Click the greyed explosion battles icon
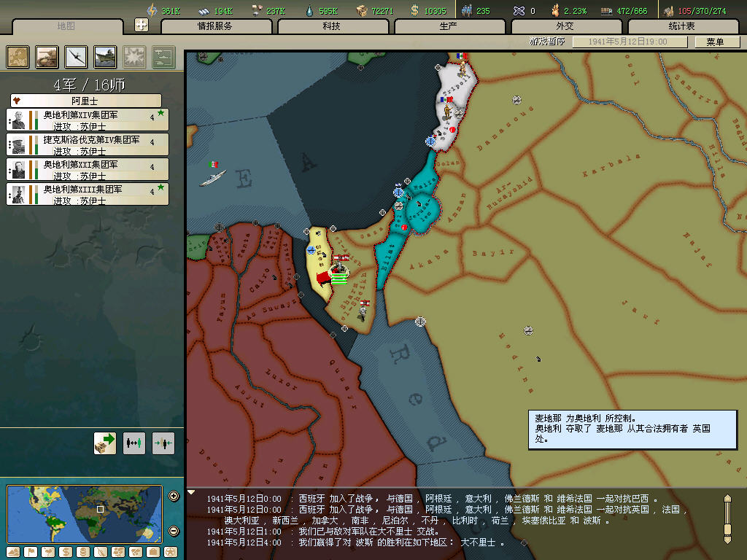This screenshot has height=560, width=747. pos(134,57)
